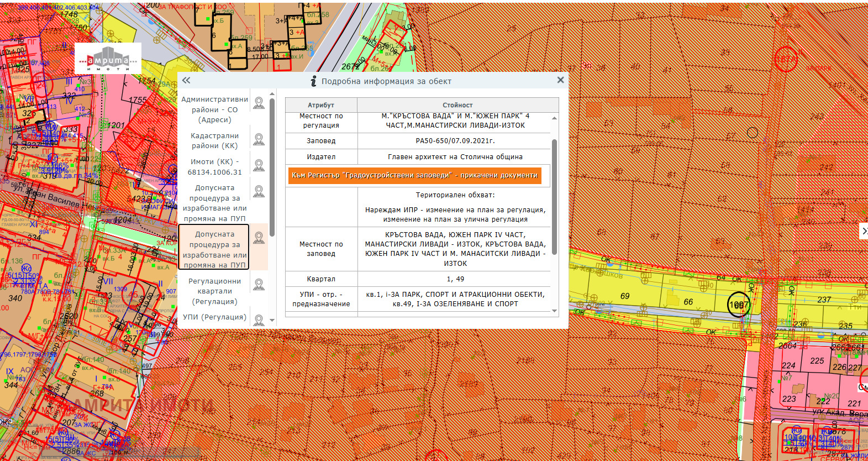Screen dimensions: 868x461
Task: Click down arrow of the layer list scrollbar
Action: (272, 320)
